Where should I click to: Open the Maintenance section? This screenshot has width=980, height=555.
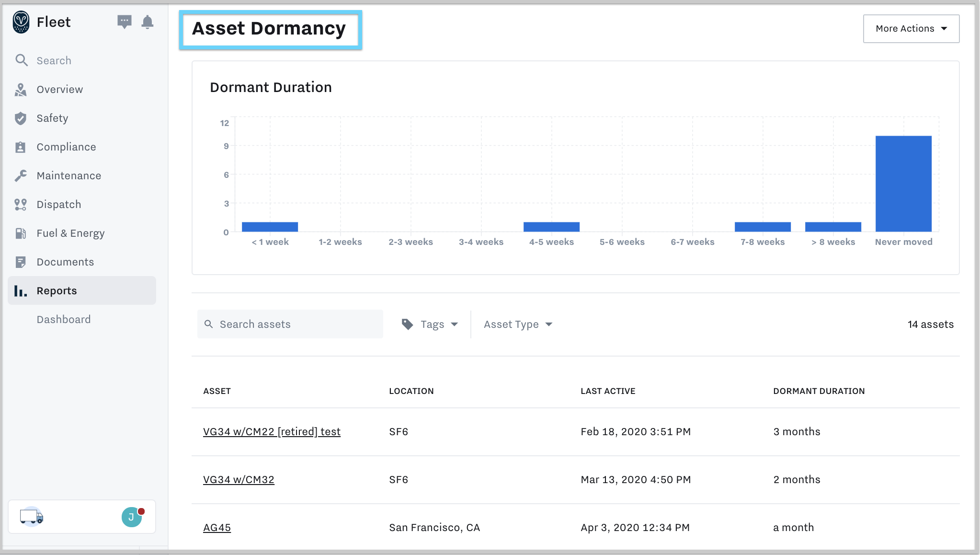pos(69,176)
